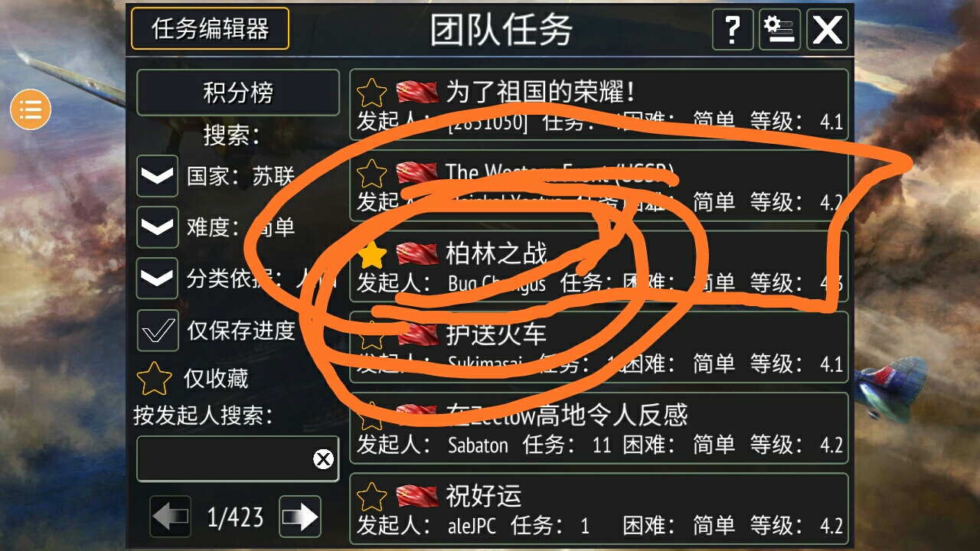Star The Western Front (USSR) mission

[372, 174]
